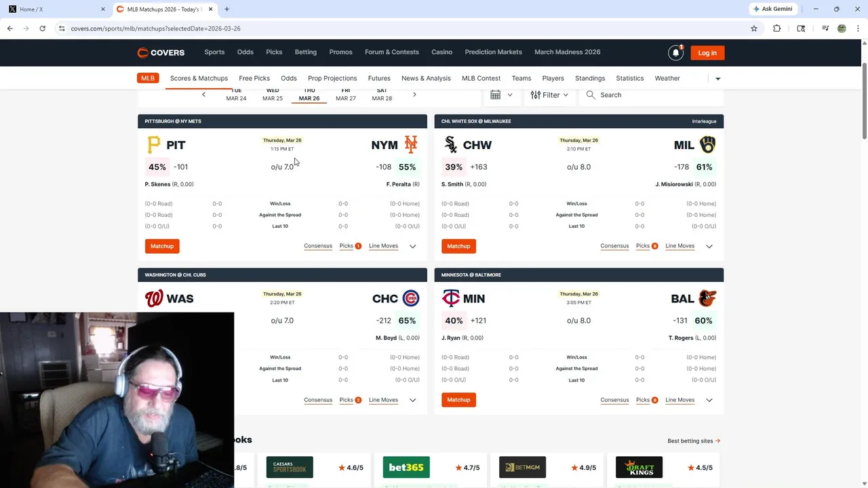Open Standings tab
Screen dimensions: 868x488
590,78
